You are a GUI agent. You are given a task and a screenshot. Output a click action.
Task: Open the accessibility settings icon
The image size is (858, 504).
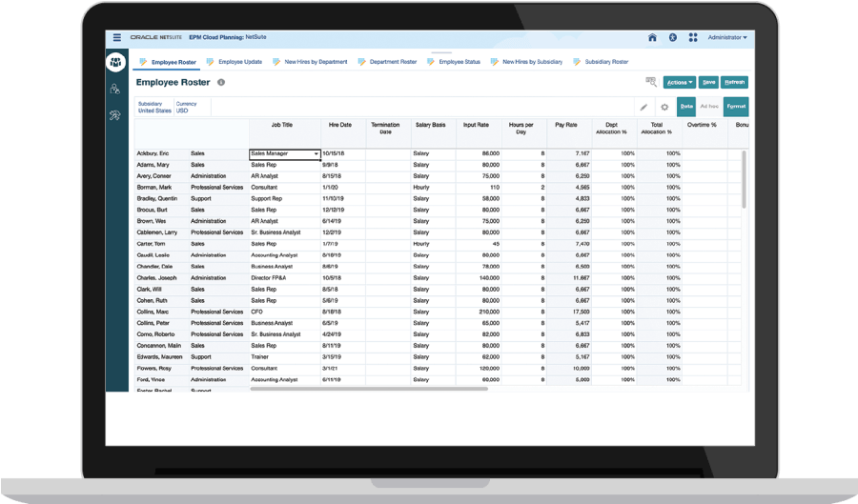click(673, 38)
